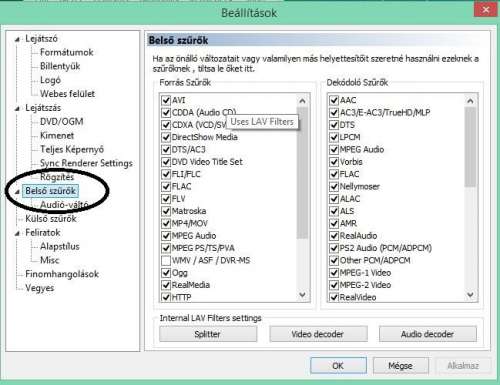
Task: Uncheck the FLI/FLC source filter
Action: tap(166, 174)
